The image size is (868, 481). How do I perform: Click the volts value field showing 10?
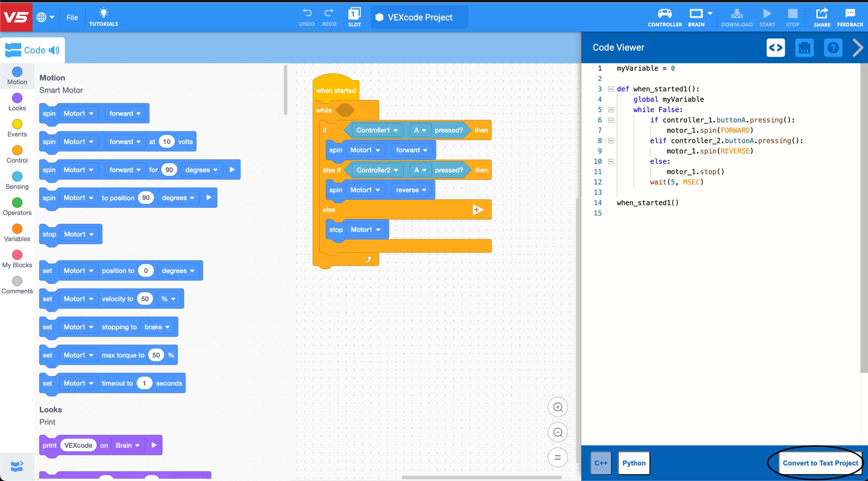(167, 141)
